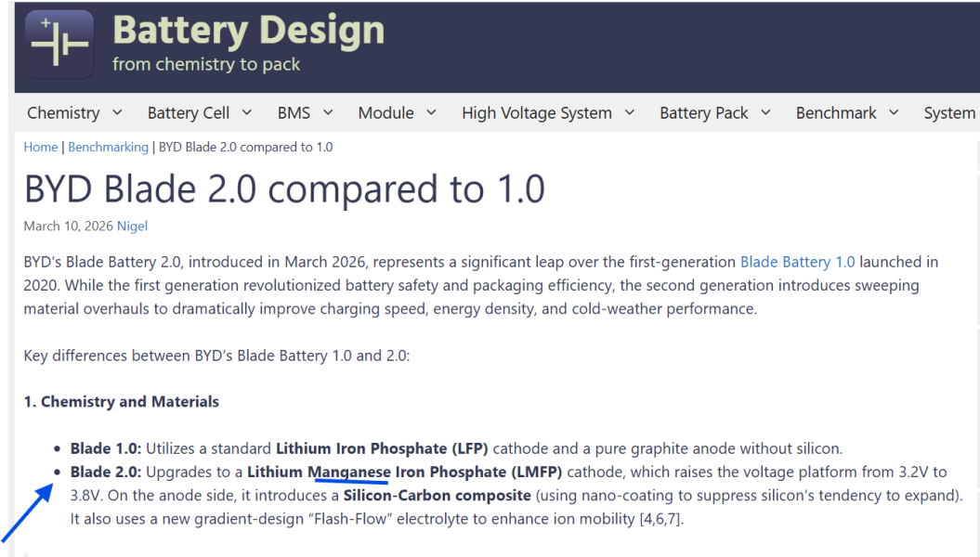
Task: Select Battery Pack in navigation
Action: click(x=703, y=113)
